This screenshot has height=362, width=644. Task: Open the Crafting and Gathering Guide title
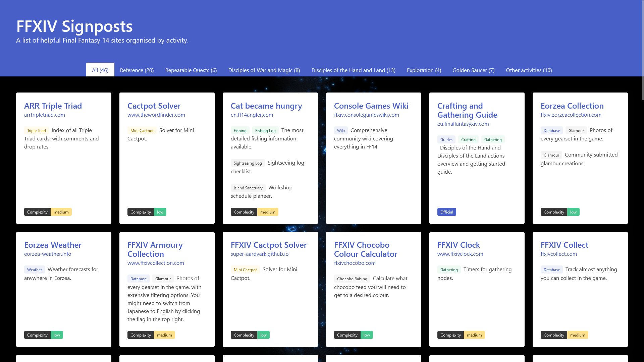click(x=467, y=110)
